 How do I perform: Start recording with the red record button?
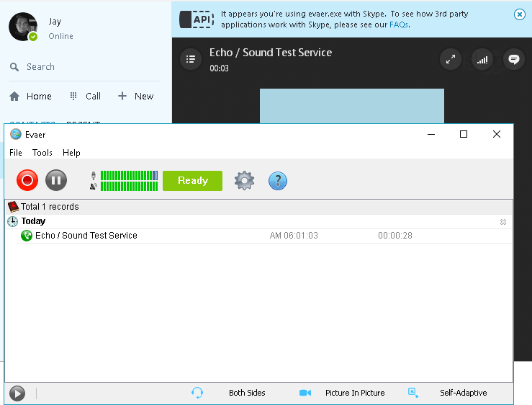[x=27, y=180]
